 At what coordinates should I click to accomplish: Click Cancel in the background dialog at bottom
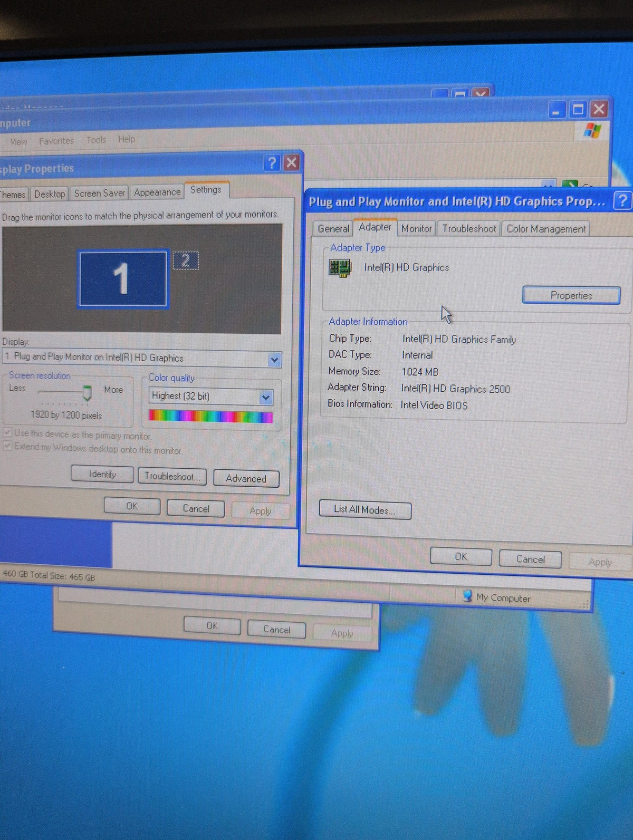click(x=277, y=630)
